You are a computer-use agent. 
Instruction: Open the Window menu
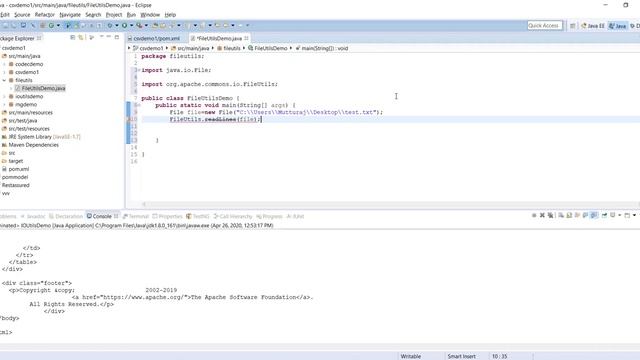(150, 15)
